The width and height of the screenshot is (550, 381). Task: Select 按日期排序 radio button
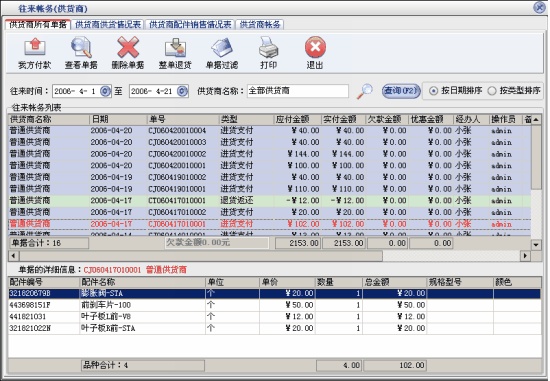coord(434,91)
